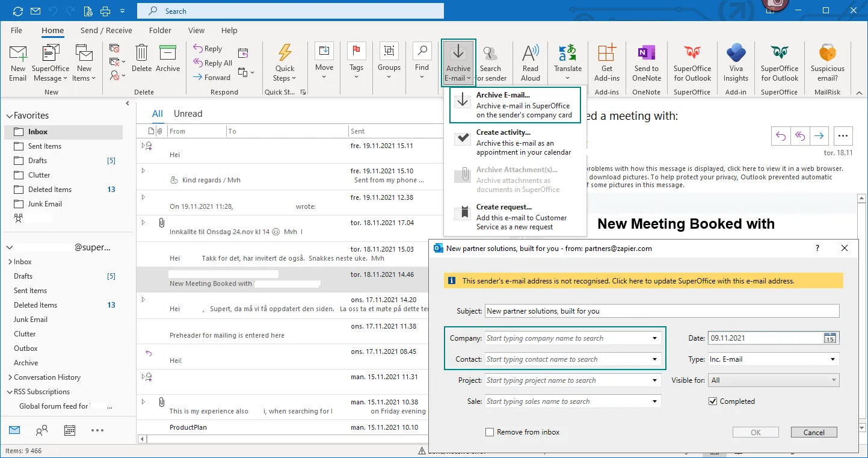This screenshot has height=458, width=868.
Task: Enable the Remove from inbox checkbox
Action: click(490, 432)
